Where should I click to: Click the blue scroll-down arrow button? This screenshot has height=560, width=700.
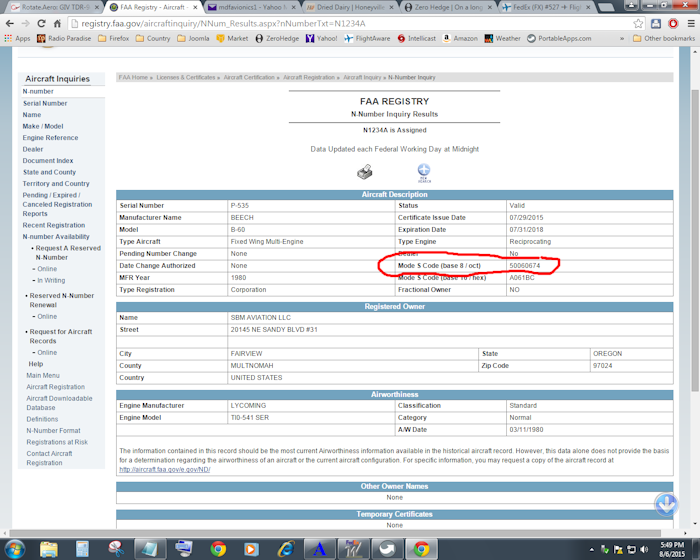[667, 504]
